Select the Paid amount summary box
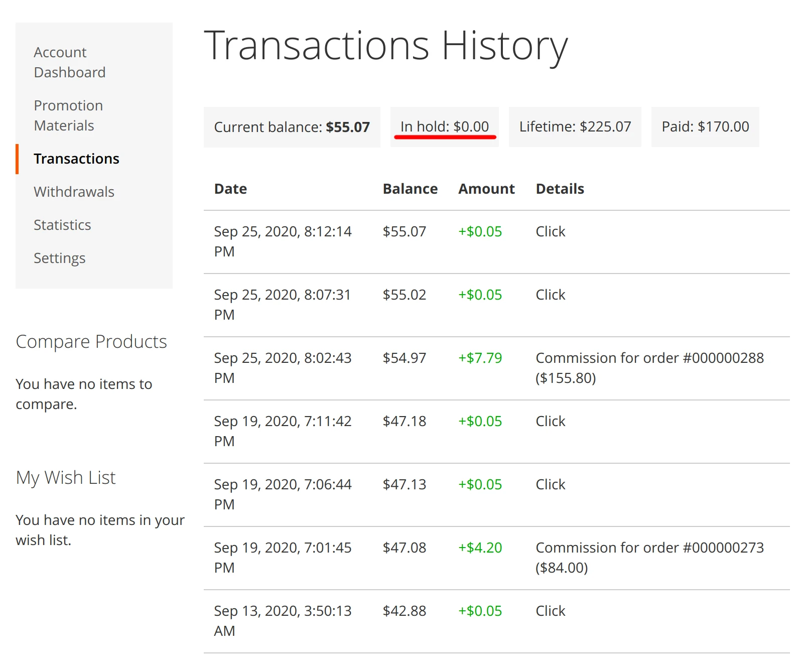 (x=705, y=126)
